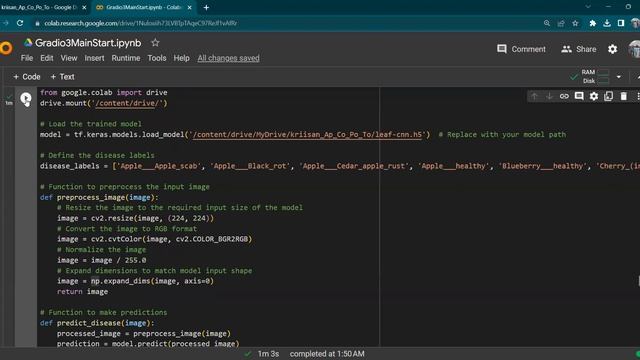This screenshot has height=360, width=640.
Task: Click the 'completed at 1:50 AM' status text
Action: click(327, 354)
